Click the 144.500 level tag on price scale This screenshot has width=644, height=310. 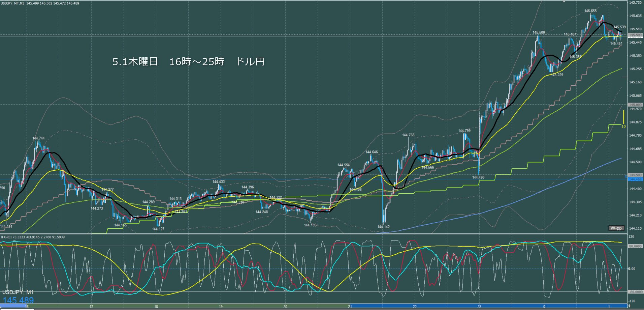(x=635, y=175)
